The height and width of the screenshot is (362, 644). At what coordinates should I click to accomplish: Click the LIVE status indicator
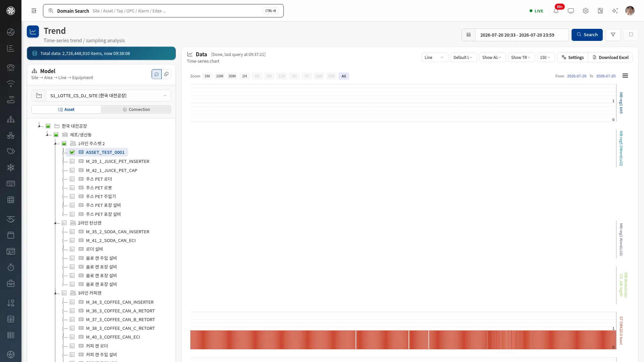(536, 11)
